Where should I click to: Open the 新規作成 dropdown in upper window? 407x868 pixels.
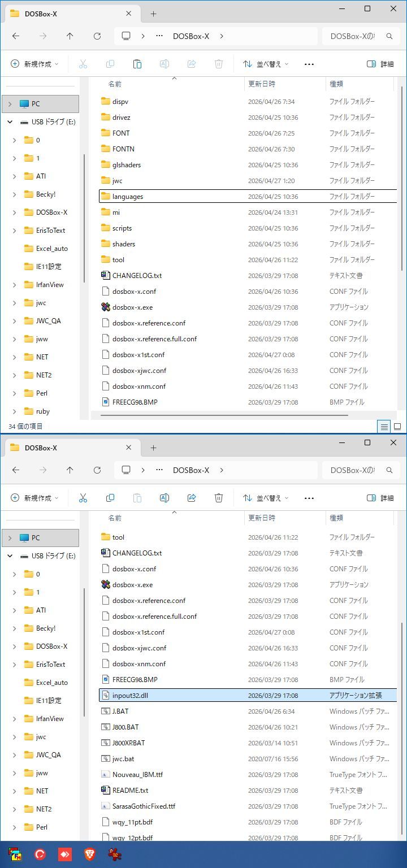point(34,64)
